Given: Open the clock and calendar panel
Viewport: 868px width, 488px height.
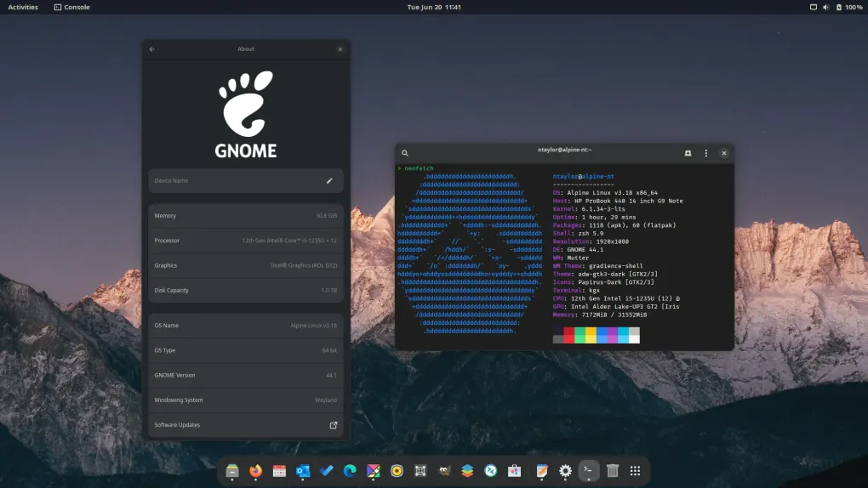Looking at the screenshot, I should pyautogui.click(x=434, y=7).
